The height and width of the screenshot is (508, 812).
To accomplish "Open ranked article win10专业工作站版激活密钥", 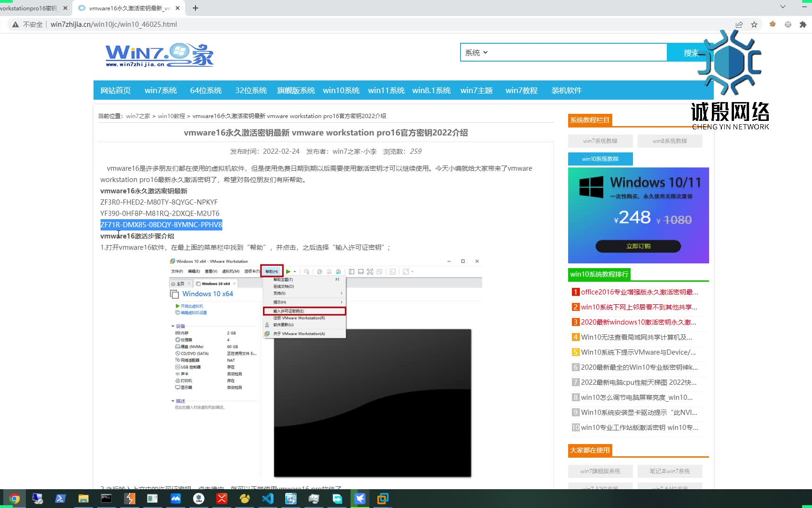I will (x=640, y=428).
